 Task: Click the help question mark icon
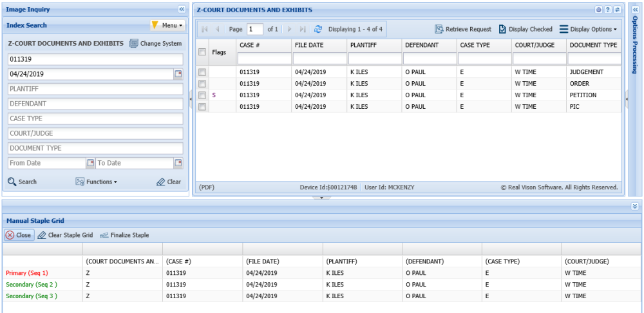607,10
